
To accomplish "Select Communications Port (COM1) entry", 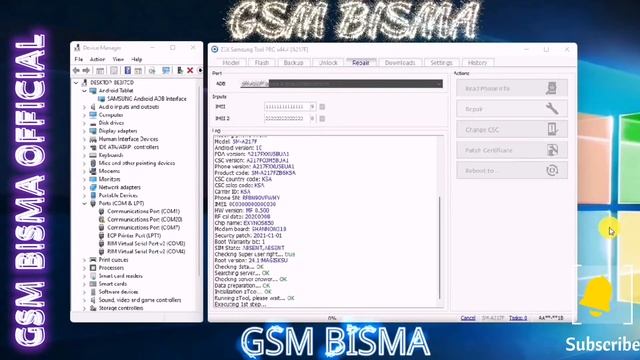I will [x=143, y=211].
